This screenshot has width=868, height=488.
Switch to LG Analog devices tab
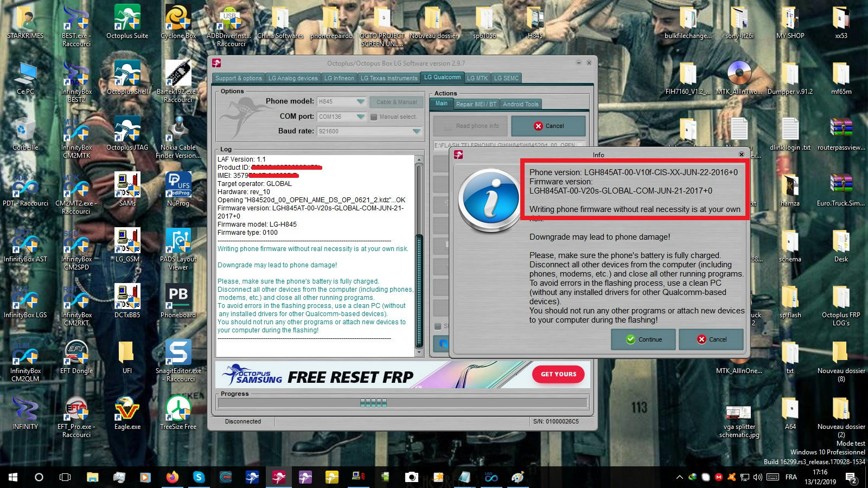(x=293, y=78)
